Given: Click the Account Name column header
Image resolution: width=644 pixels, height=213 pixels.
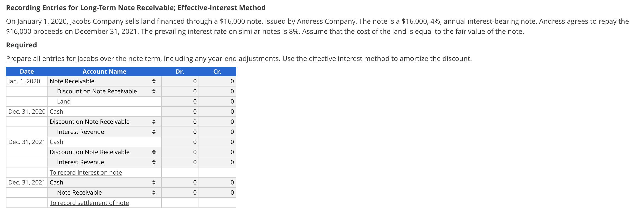Looking at the screenshot, I should tap(105, 72).
